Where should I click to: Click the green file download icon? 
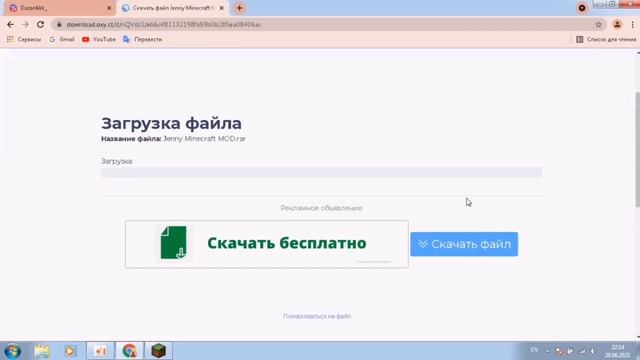(174, 243)
